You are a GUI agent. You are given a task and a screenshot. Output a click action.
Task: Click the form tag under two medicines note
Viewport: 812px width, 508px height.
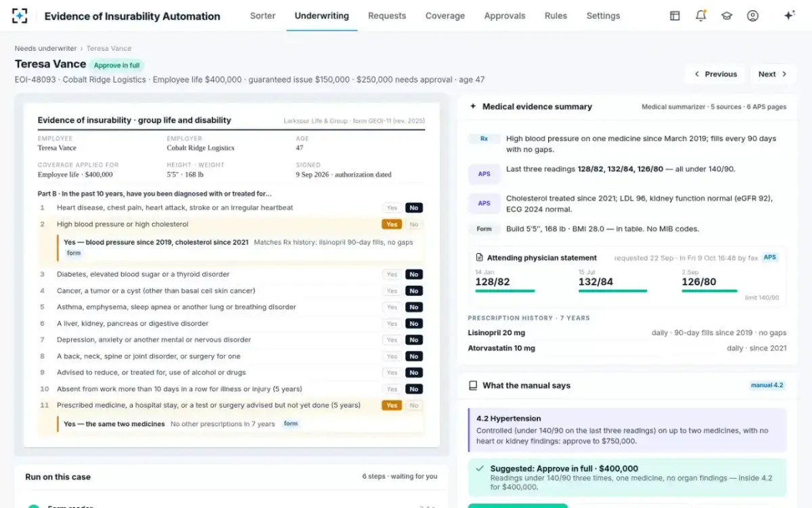click(x=291, y=424)
